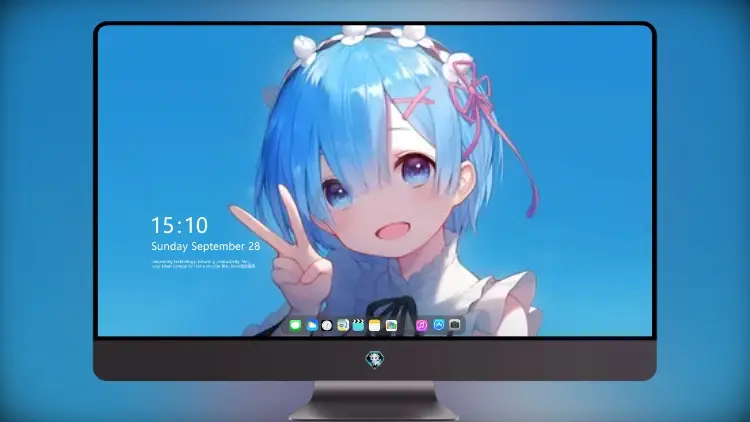The height and width of the screenshot is (422, 750).
Task: Open the photo gallery icon in the dock
Action: click(391, 325)
